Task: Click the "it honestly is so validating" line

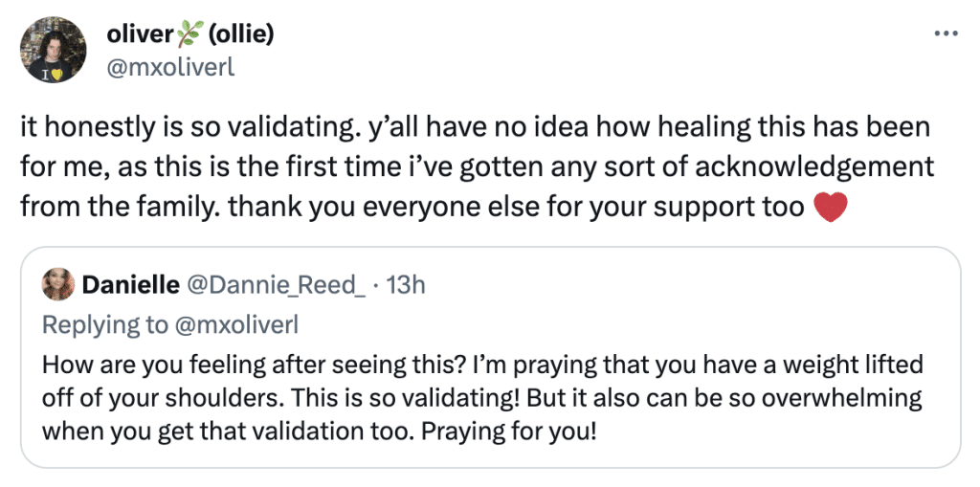Action: click(x=475, y=129)
